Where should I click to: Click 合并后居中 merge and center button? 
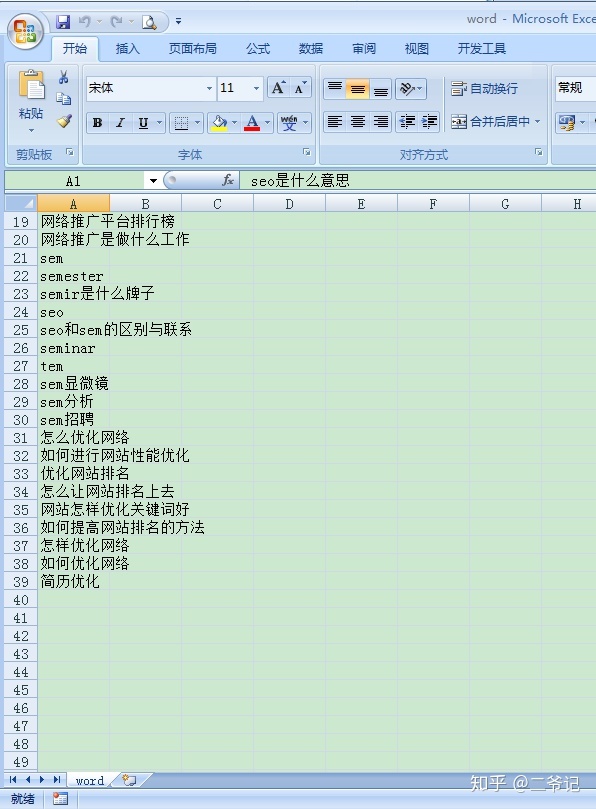(490, 122)
